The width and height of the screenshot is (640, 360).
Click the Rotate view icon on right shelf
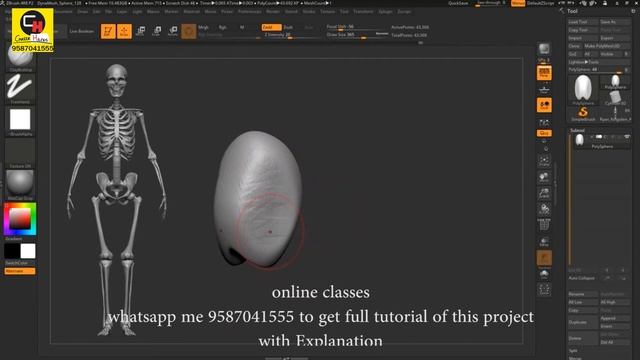pyautogui.click(x=544, y=209)
